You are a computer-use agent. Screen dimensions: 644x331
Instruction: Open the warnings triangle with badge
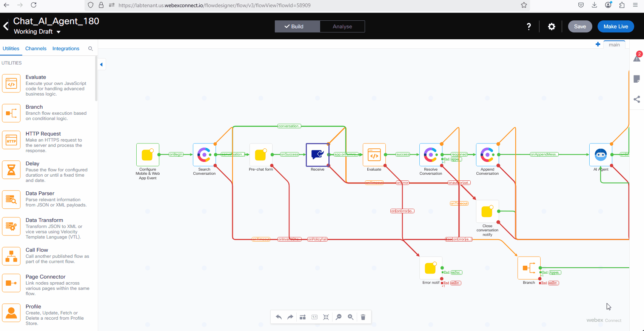tap(637, 58)
